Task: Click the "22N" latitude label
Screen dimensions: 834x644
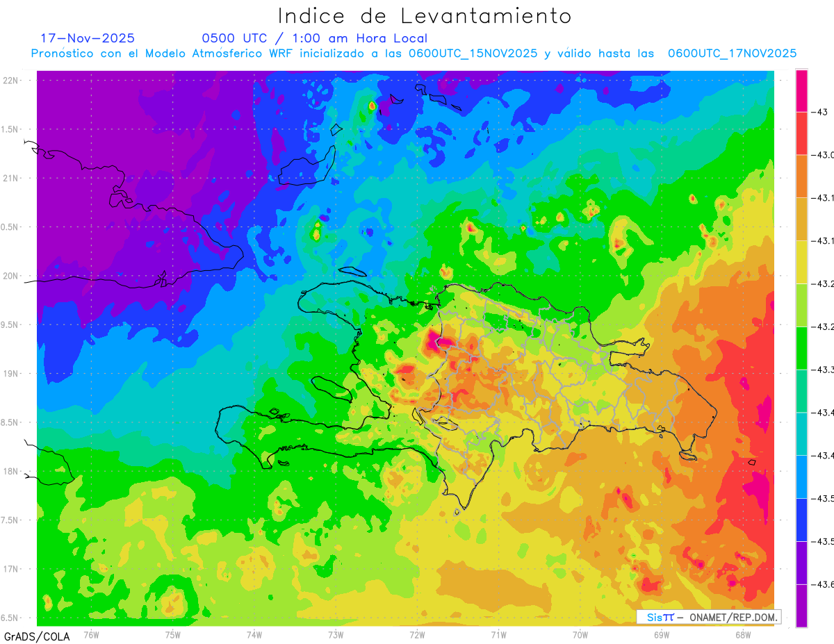Action: click(x=11, y=81)
